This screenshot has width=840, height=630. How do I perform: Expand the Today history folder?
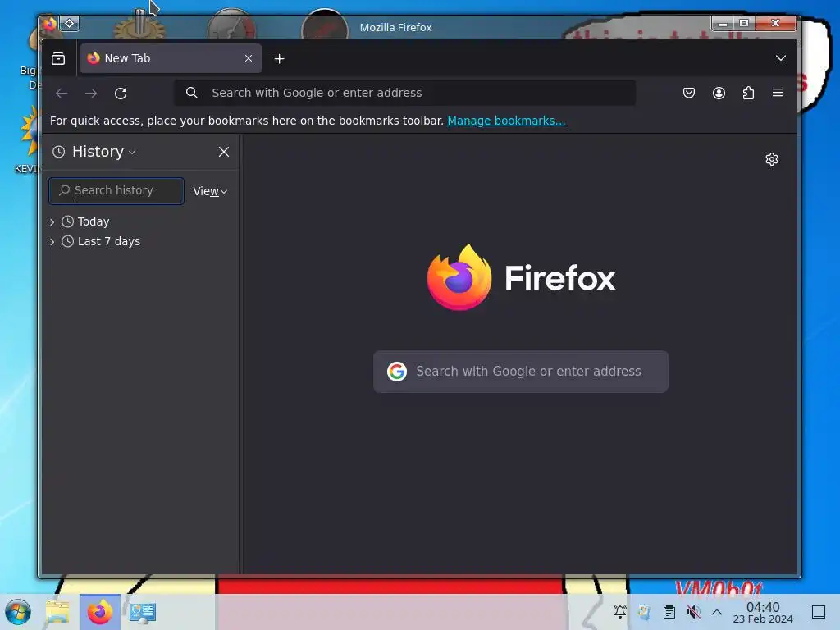(x=52, y=221)
